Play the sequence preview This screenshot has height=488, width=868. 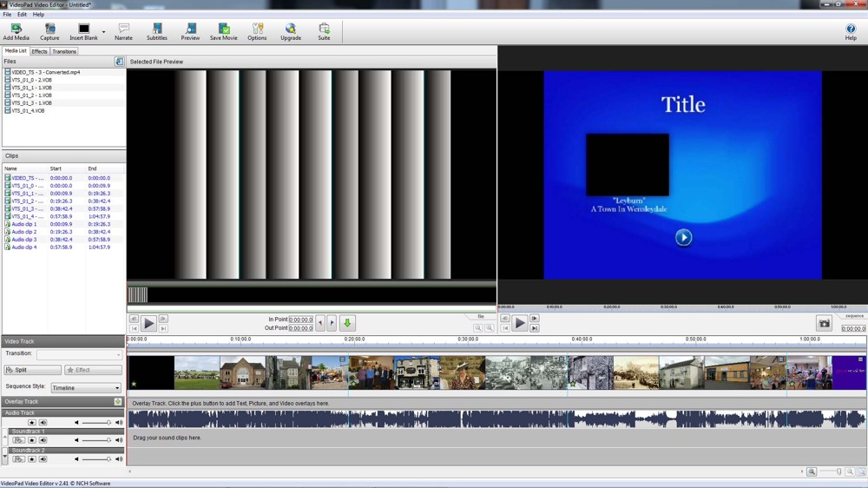(x=519, y=323)
